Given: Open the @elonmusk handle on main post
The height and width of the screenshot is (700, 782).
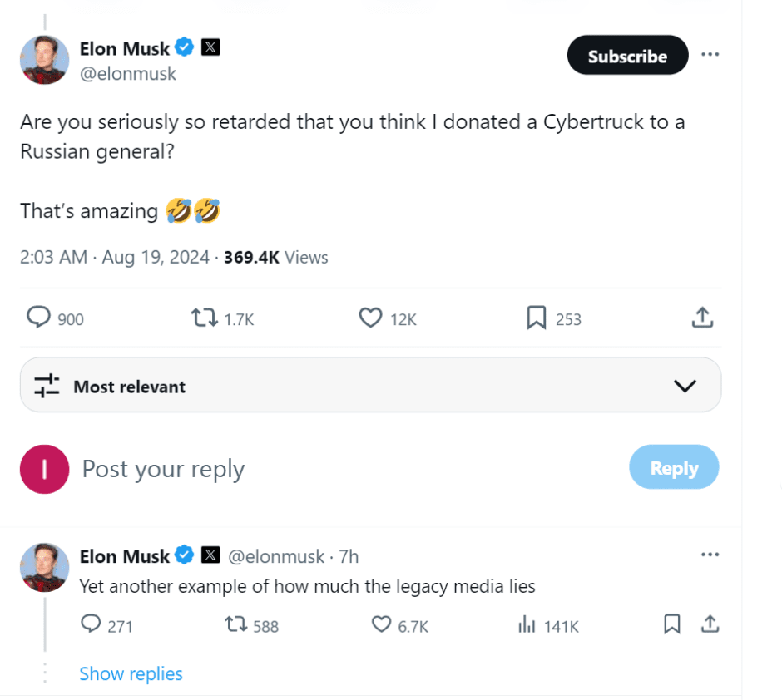Looking at the screenshot, I should point(128,74).
